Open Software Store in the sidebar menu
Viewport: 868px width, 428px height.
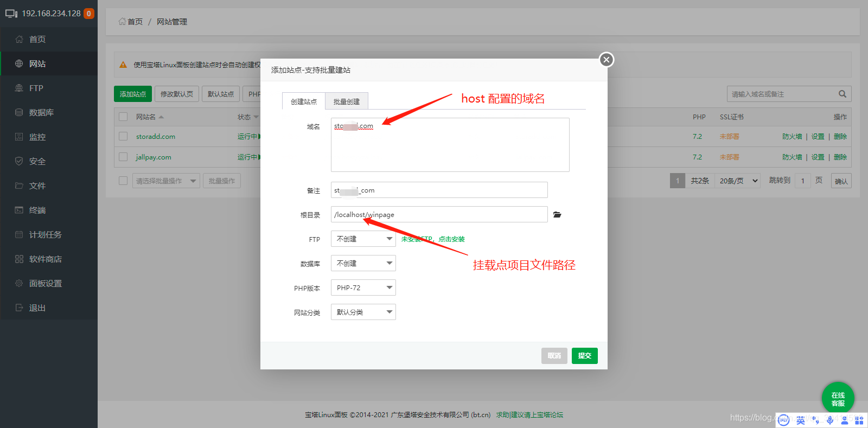[49, 259]
